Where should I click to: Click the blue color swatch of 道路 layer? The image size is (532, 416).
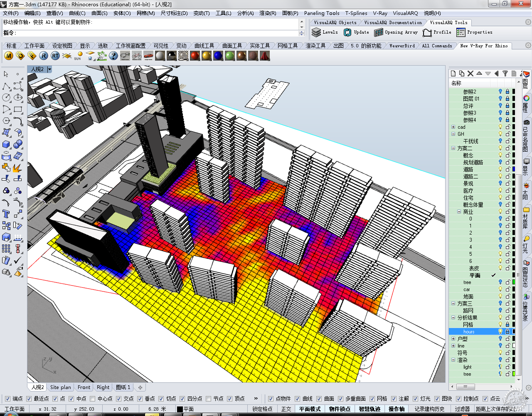pyautogui.click(x=514, y=169)
